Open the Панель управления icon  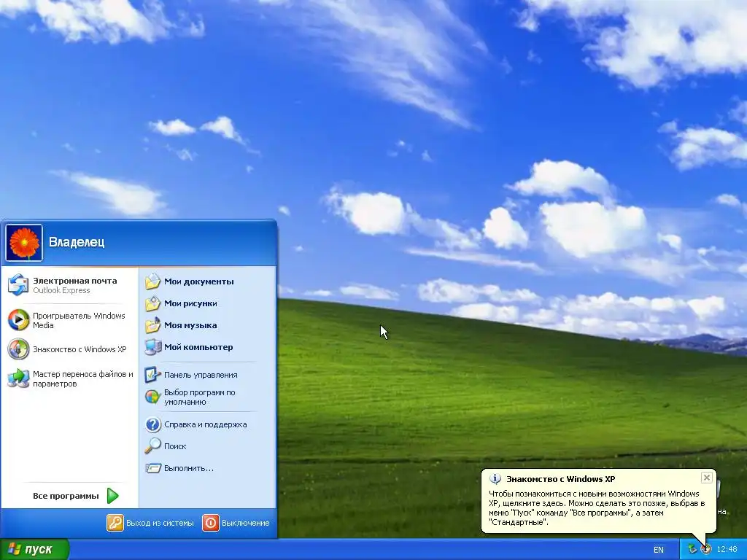(153, 375)
